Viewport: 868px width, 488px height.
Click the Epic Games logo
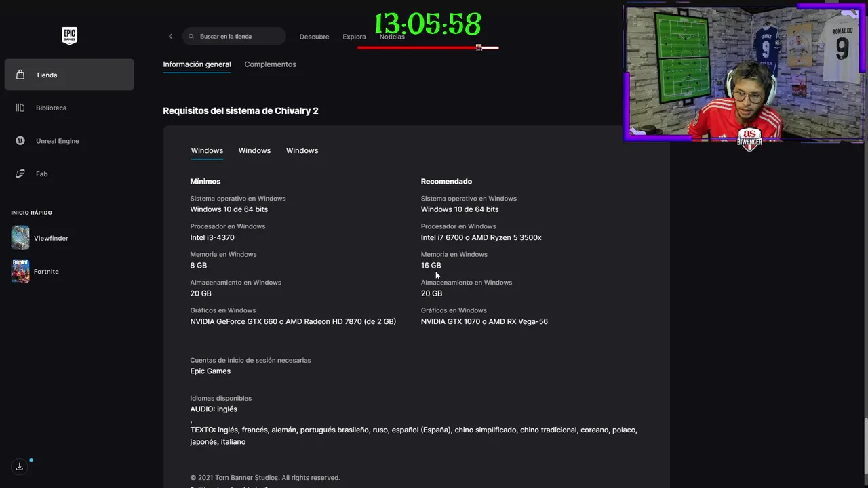69,36
